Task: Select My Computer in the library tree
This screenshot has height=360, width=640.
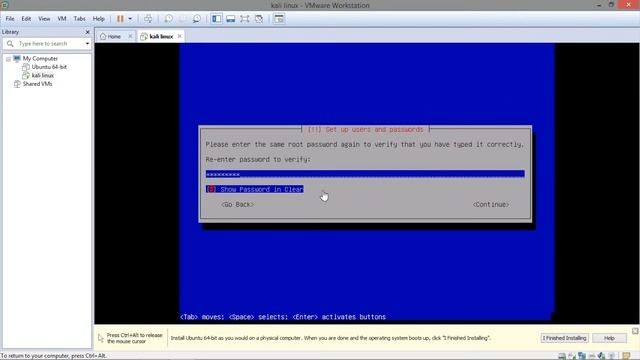Action: pos(40,59)
